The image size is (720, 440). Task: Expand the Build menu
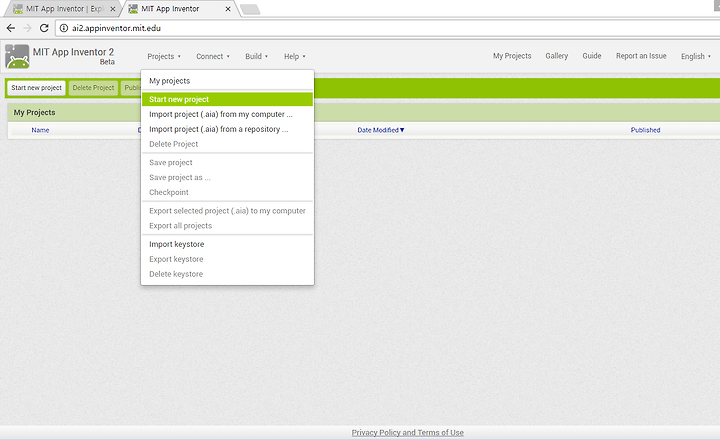click(x=256, y=56)
